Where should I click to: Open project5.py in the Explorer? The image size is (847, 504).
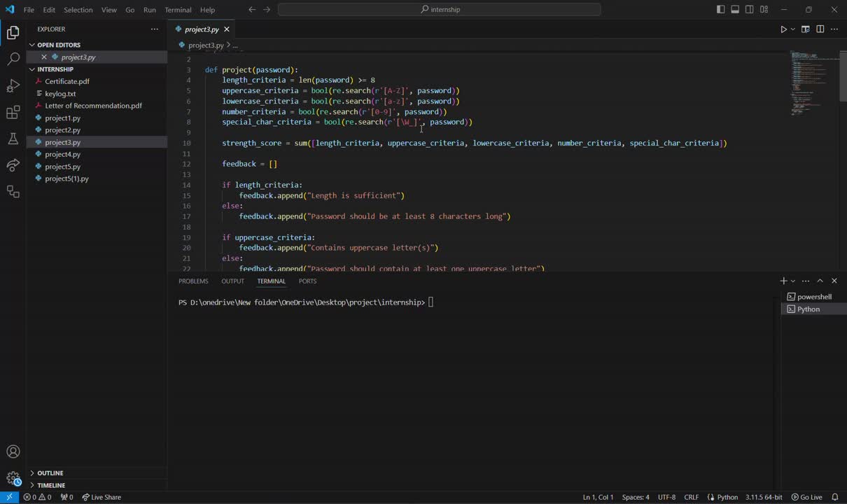(x=62, y=167)
